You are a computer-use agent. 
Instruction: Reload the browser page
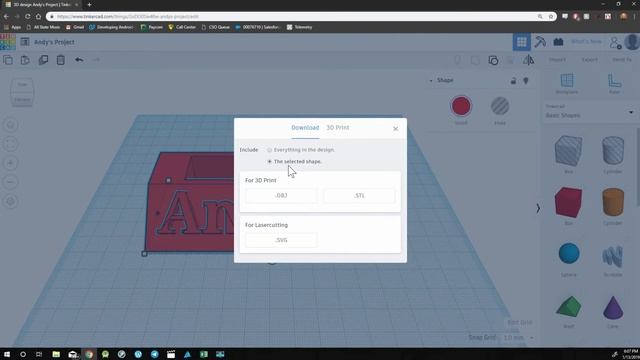click(27, 16)
